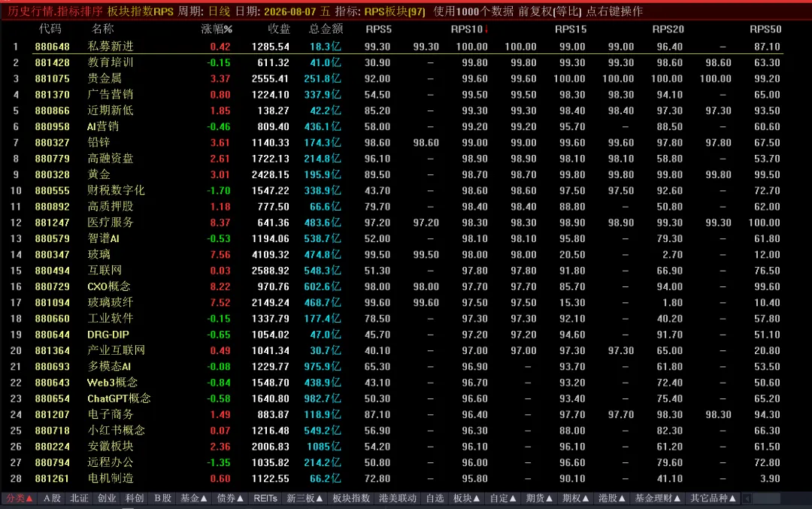This screenshot has width=812, height=509.
Task: Expand the 期权 tab menu
Action: (575, 498)
